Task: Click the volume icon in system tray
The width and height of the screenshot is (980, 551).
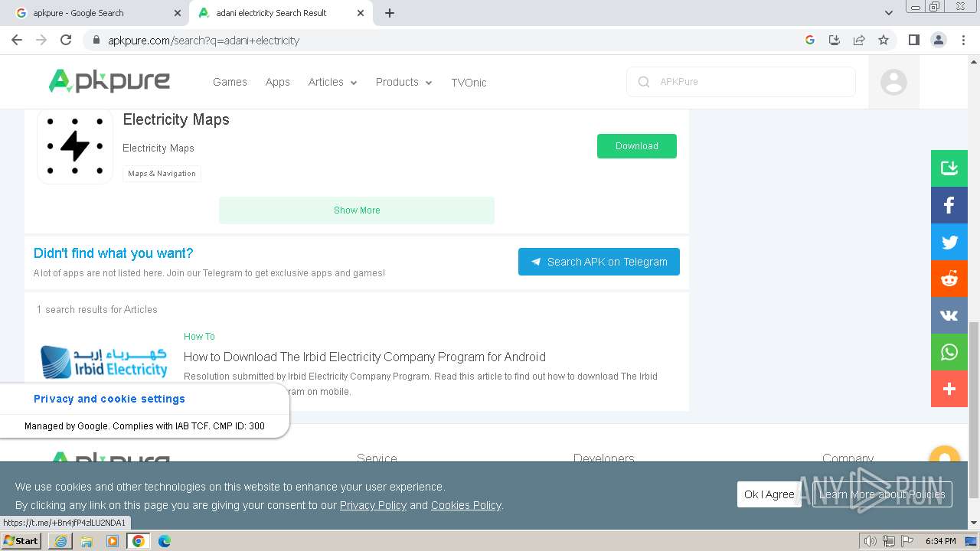Action: [870, 541]
